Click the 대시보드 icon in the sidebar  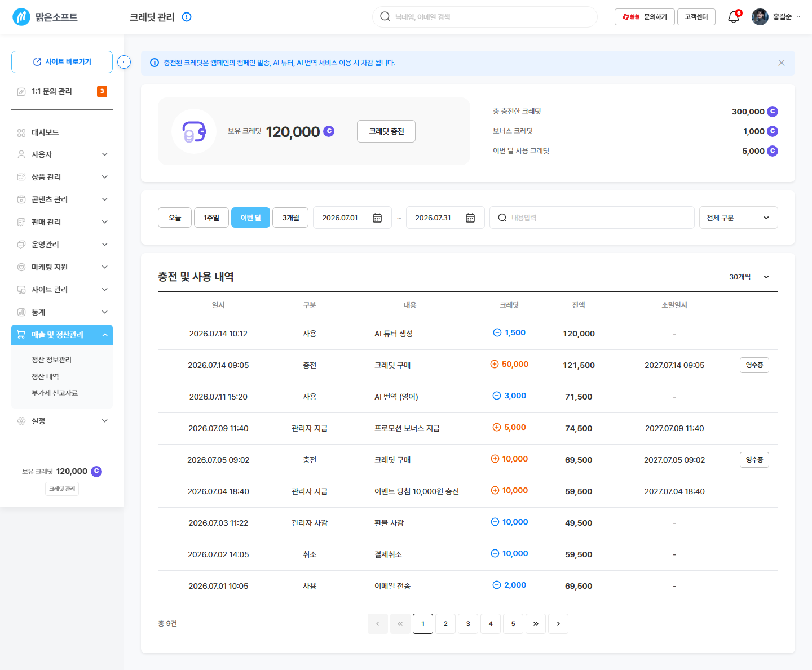tap(21, 132)
